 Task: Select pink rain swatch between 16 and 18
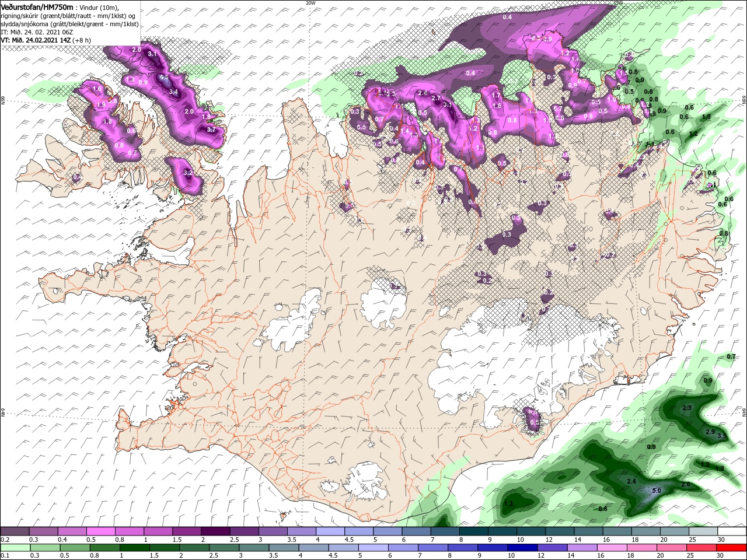[611, 548]
